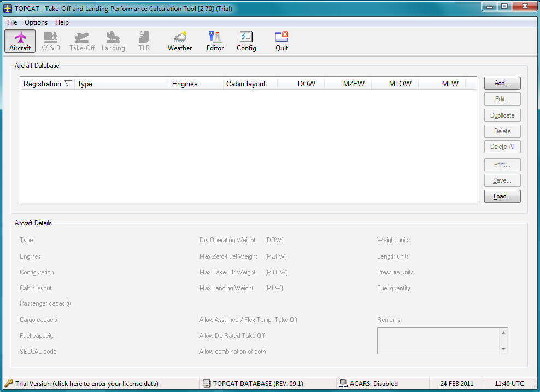Image resolution: width=540 pixels, height=392 pixels.
Task: Sort by Cabin layout column header
Action: [x=250, y=84]
